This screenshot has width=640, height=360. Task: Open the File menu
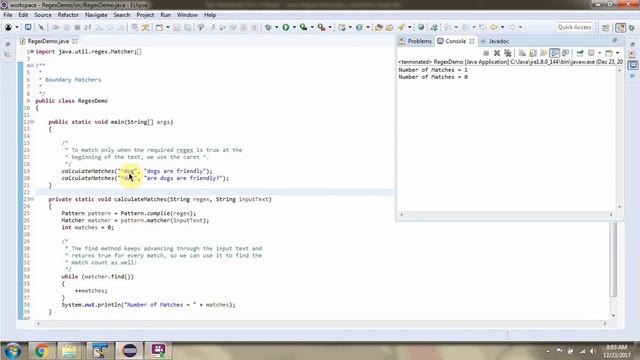click(8, 15)
